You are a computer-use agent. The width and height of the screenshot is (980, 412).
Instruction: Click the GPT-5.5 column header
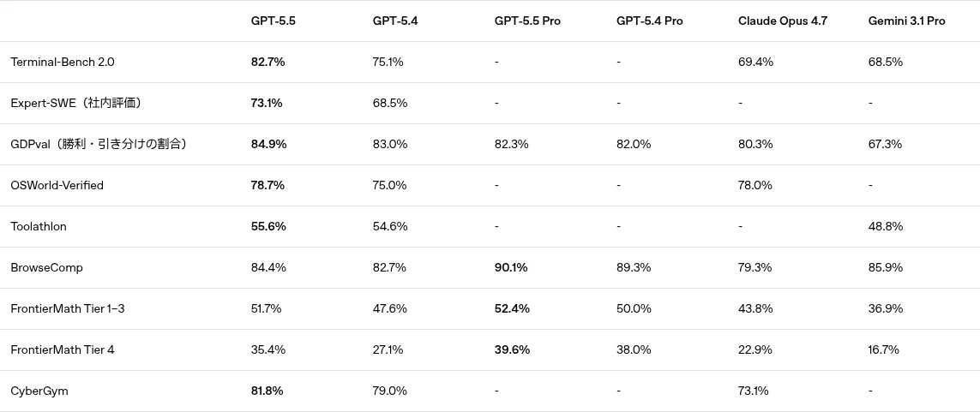pyautogui.click(x=274, y=21)
